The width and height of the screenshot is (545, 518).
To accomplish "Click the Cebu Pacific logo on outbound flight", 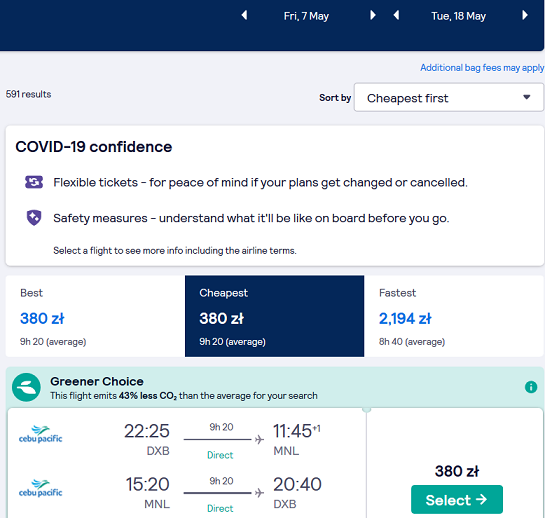I will click(x=40, y=435).
